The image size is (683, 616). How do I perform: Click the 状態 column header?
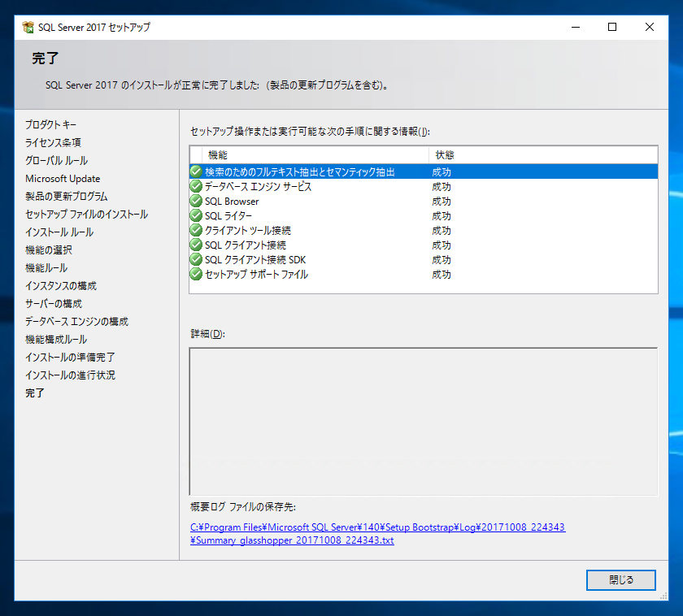tap(543, 155)
